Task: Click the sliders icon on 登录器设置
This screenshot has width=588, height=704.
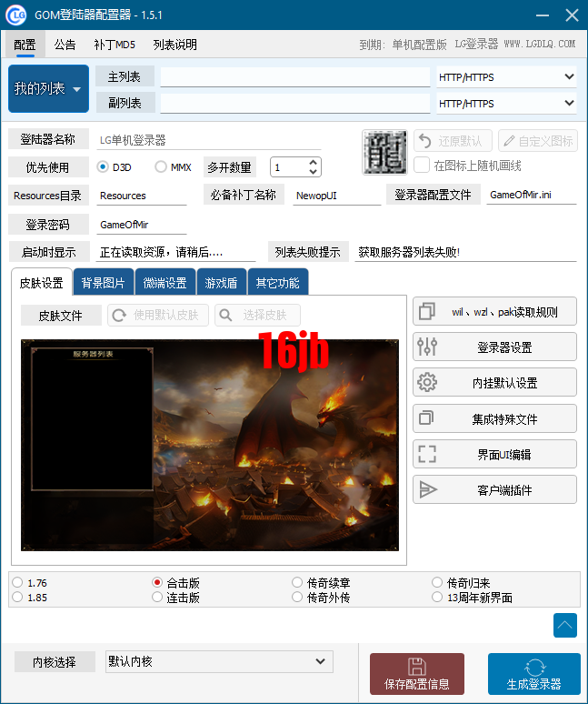Action: coord(427,347)
